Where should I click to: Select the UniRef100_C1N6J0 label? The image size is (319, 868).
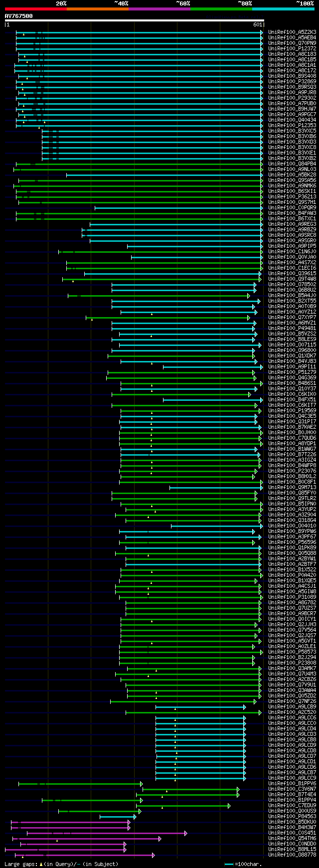292,252
